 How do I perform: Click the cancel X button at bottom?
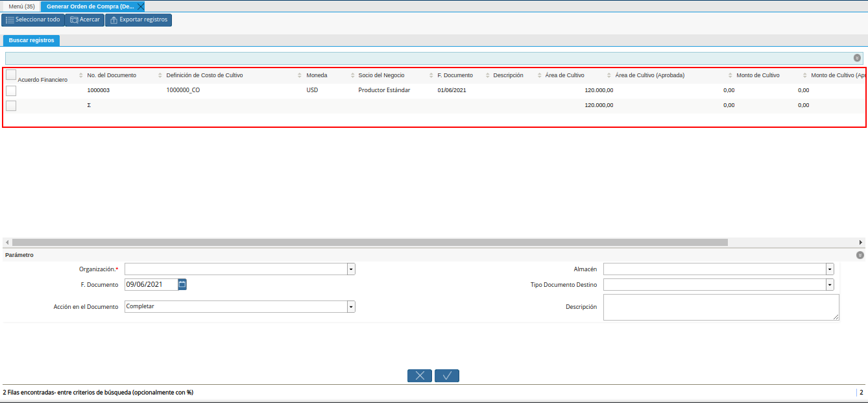pos(420,376)
